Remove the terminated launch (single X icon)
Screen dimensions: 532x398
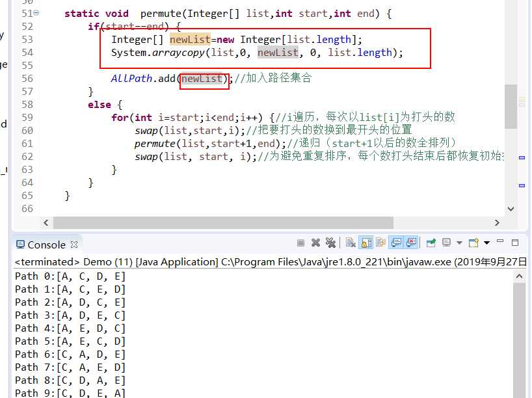[315, 243]
